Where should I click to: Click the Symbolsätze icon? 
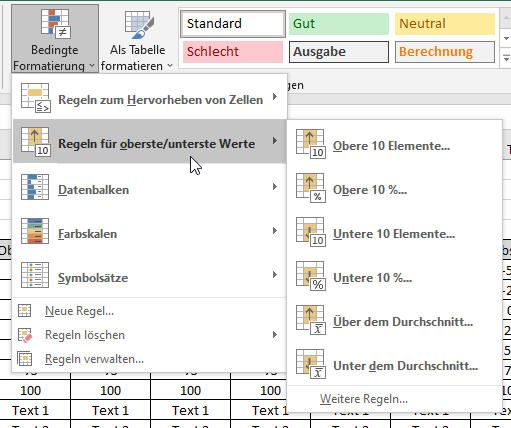point(35,275)
